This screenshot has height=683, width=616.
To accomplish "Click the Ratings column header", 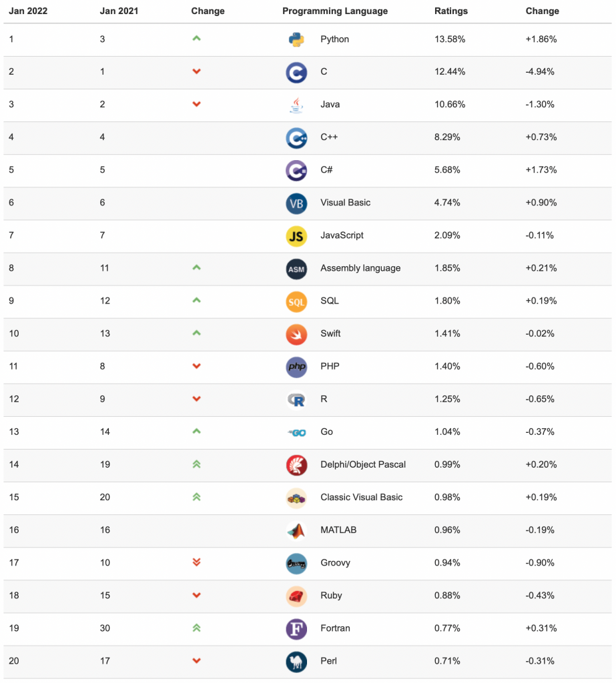I will (450, 11).
